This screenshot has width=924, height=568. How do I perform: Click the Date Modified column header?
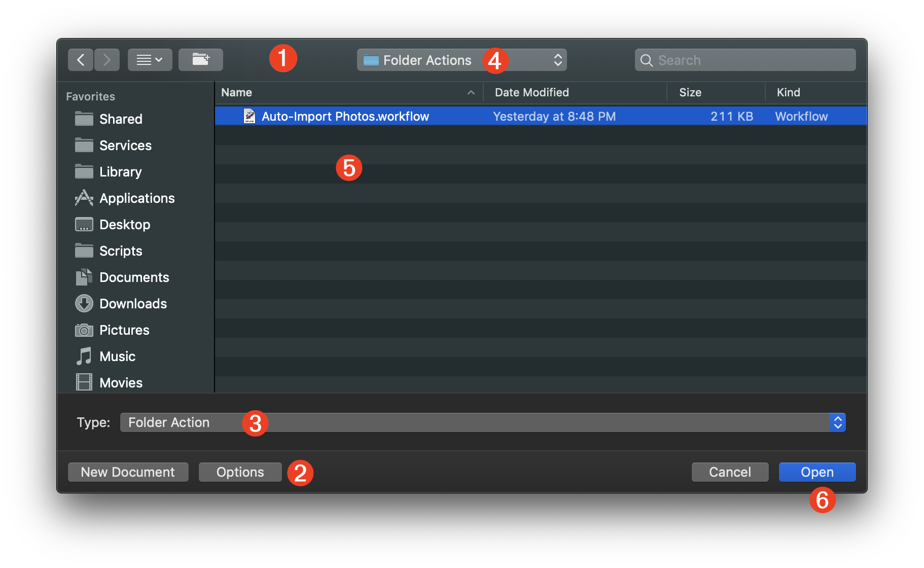(x=531, y=92)
